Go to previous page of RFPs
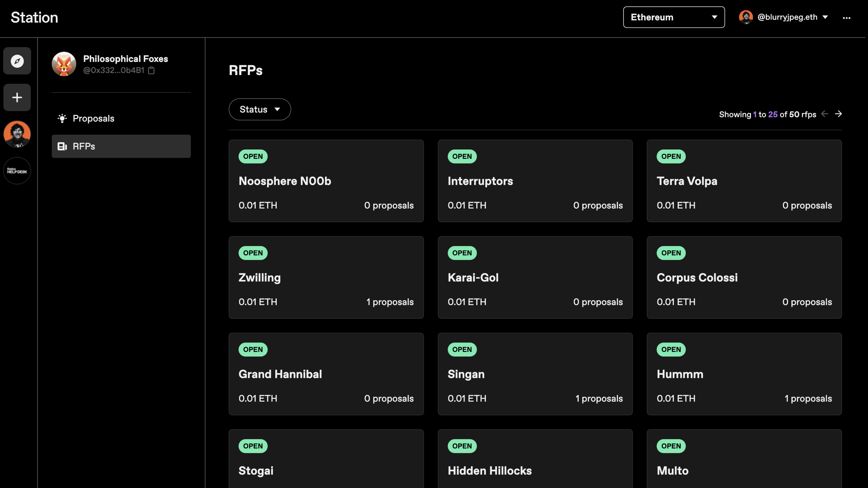This screenshot has width=868, height=488. click(x=825, y=114)
